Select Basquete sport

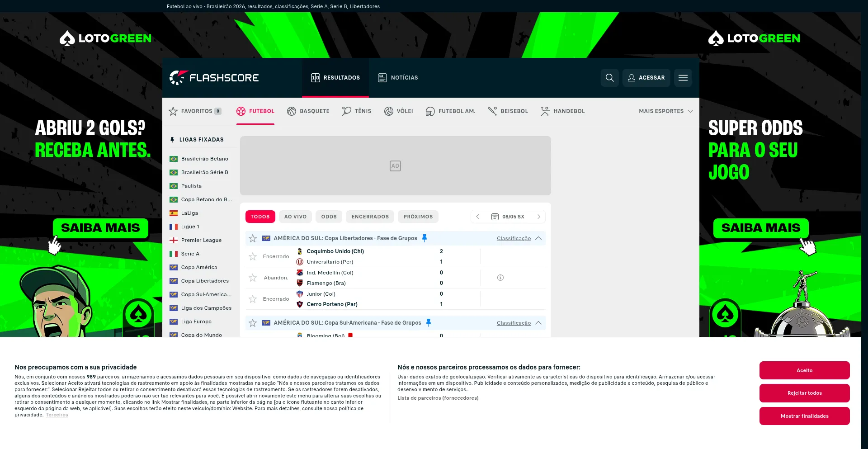pos(308,111)
